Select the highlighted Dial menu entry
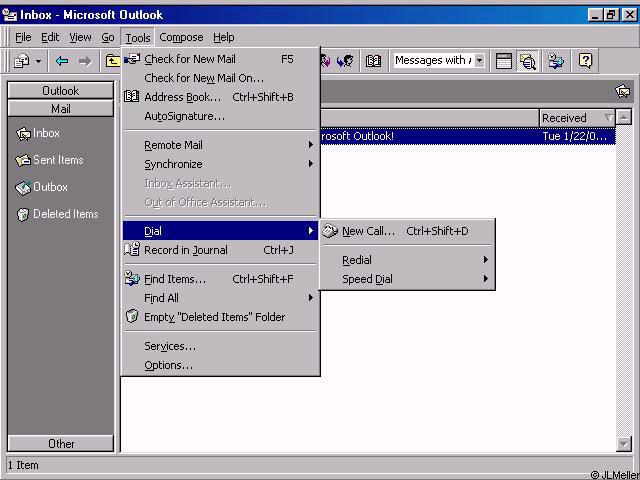The width and height of the screenshot is (640, 480). point(220,231)
